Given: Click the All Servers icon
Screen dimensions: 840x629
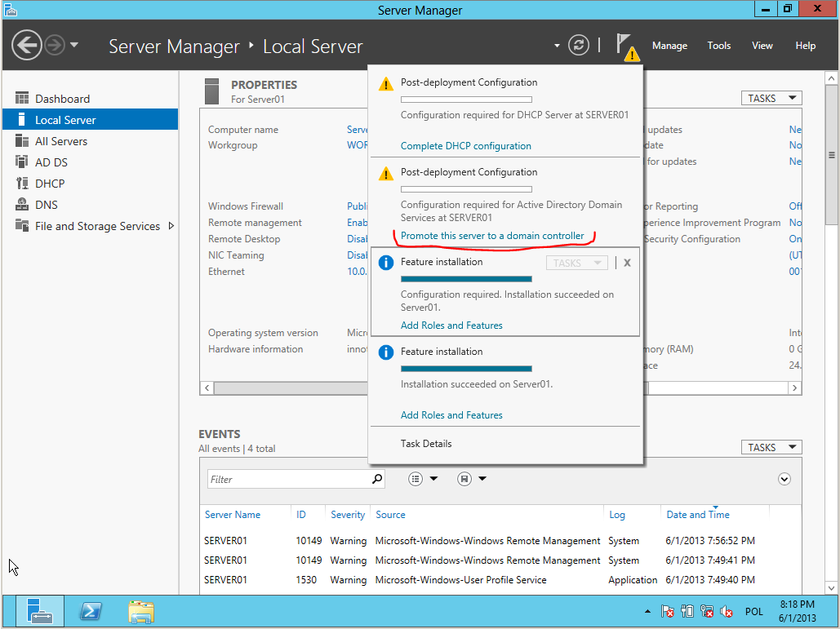Looking at the screenshot, I should 22,141.
